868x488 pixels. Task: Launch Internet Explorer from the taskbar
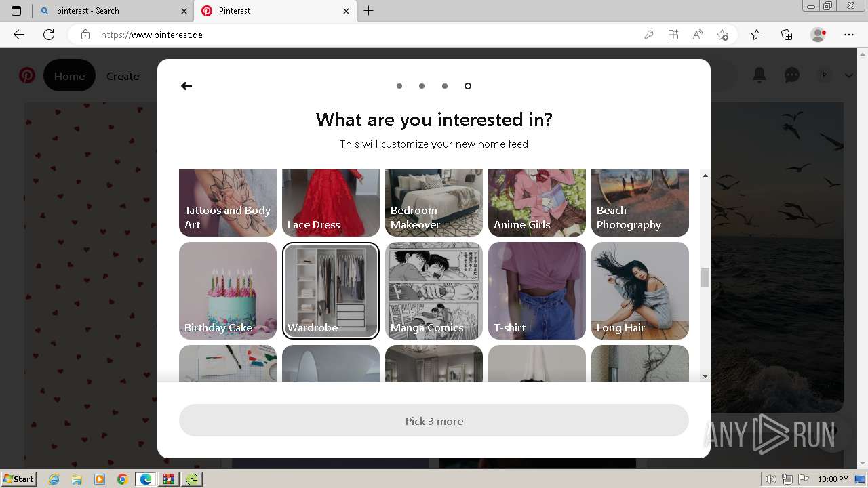[54, 479]
